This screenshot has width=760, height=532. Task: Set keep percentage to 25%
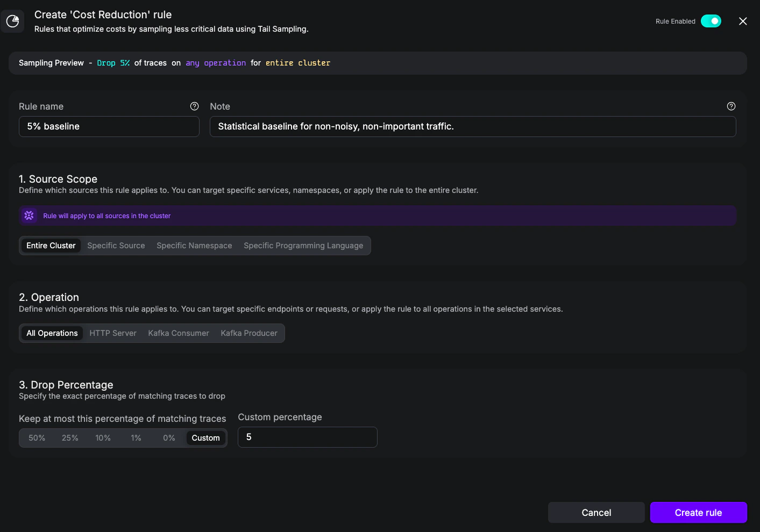click(x=70, y=438)
